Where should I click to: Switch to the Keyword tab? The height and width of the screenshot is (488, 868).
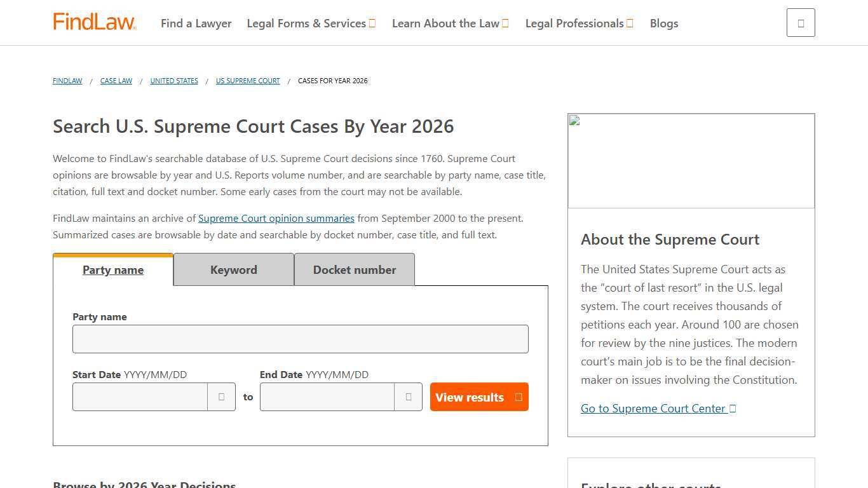click(x=233, y=269)
